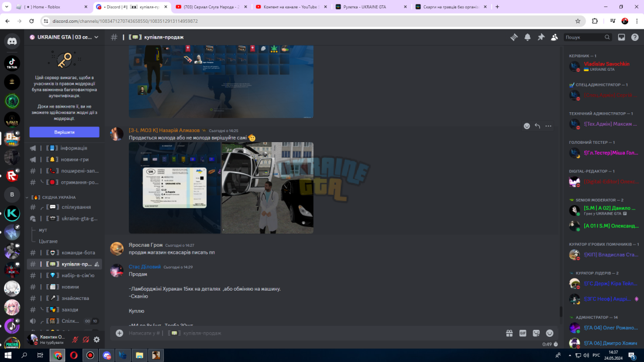Toggle microphone mute in user panel
644x362 pixels.
75,339
